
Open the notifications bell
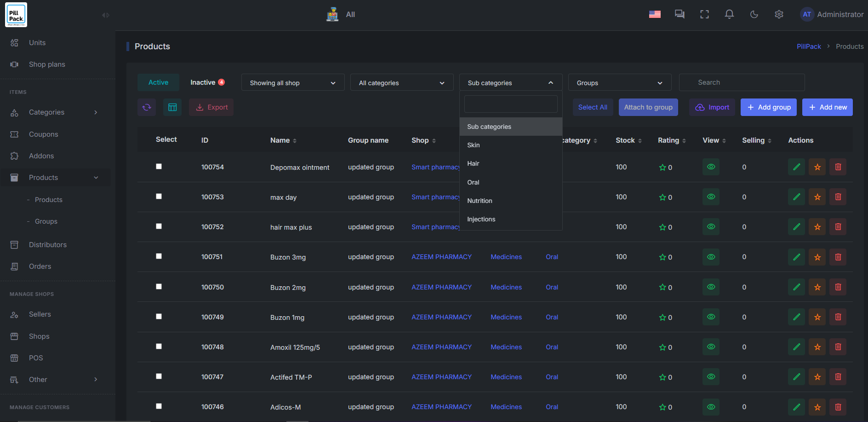(729, 14)
